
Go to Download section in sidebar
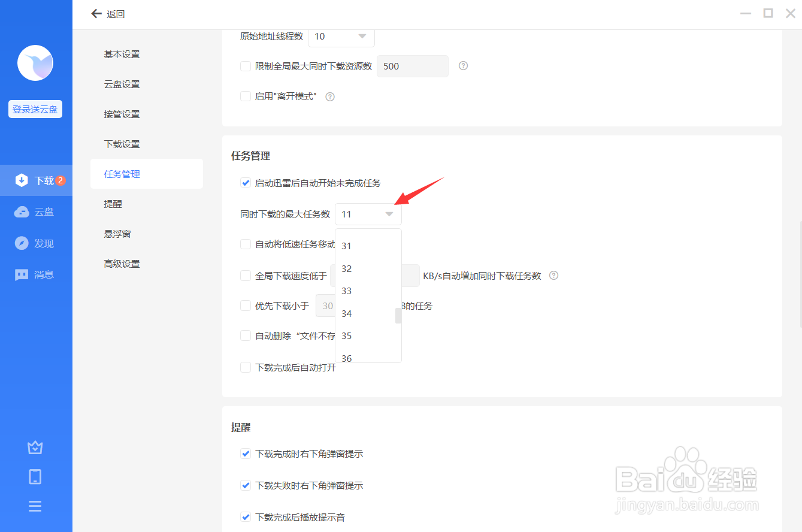click(36, 180)
